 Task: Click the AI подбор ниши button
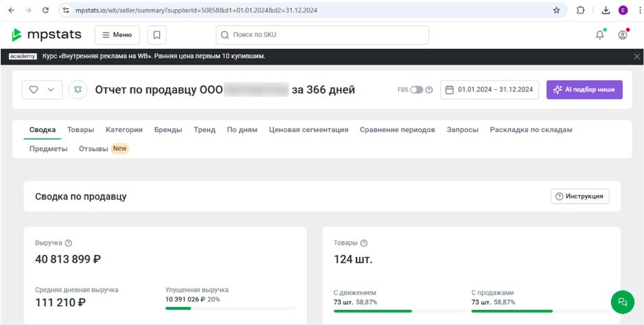tap(584, 90)
